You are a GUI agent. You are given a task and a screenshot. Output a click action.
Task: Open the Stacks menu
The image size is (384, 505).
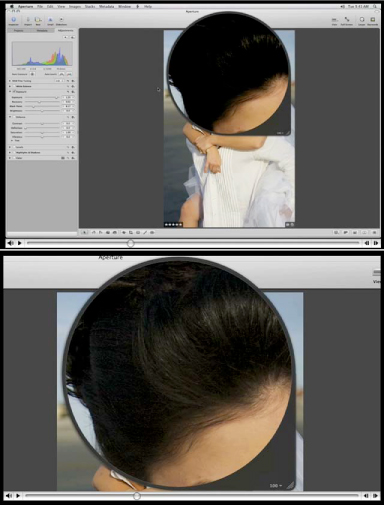(x=90, y=7)
